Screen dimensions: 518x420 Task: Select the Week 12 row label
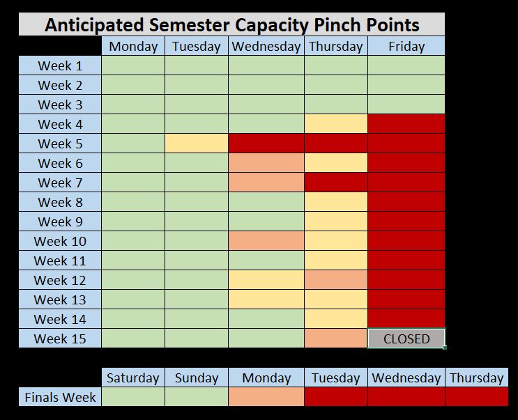coord(60,280)
